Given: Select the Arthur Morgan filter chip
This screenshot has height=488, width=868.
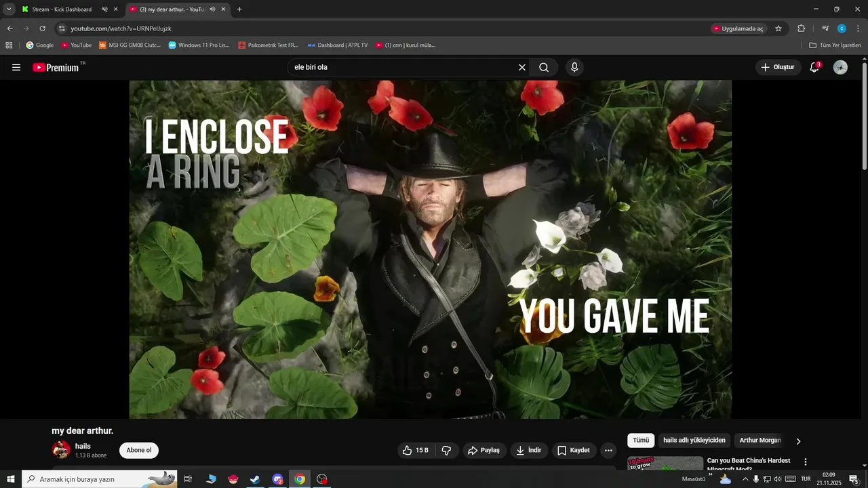Looking at the screenshot, I should pos(760,441).
